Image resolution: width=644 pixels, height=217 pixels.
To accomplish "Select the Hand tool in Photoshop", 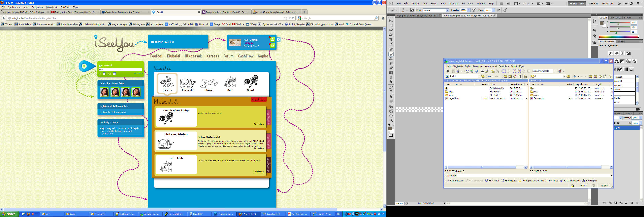I will pyautogui.click(x=391, y=116).
